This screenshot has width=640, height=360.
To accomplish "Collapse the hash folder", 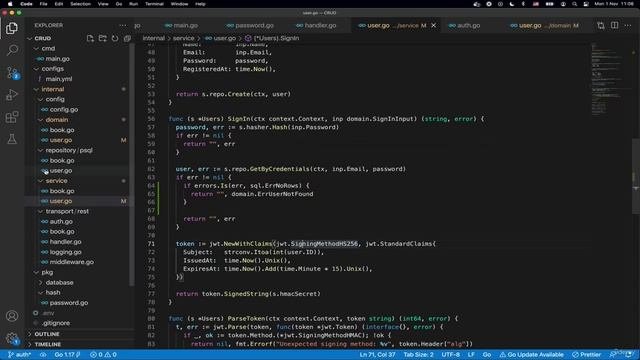I will (x=40, y=293).
